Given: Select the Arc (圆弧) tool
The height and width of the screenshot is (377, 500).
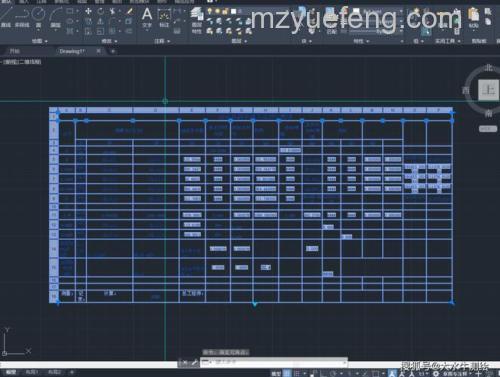Looking at the screenshot, I should (x=55, y=17).
